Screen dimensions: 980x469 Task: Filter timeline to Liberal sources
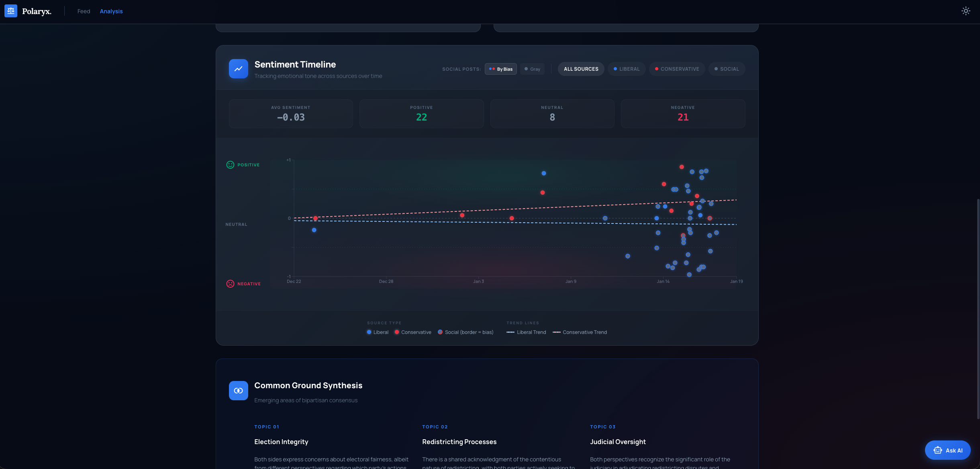626,69
